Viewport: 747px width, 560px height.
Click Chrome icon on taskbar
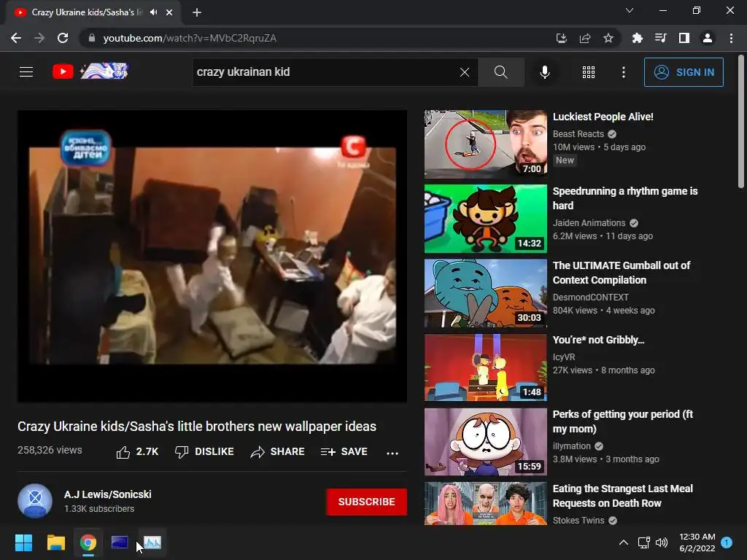(88, 542)
